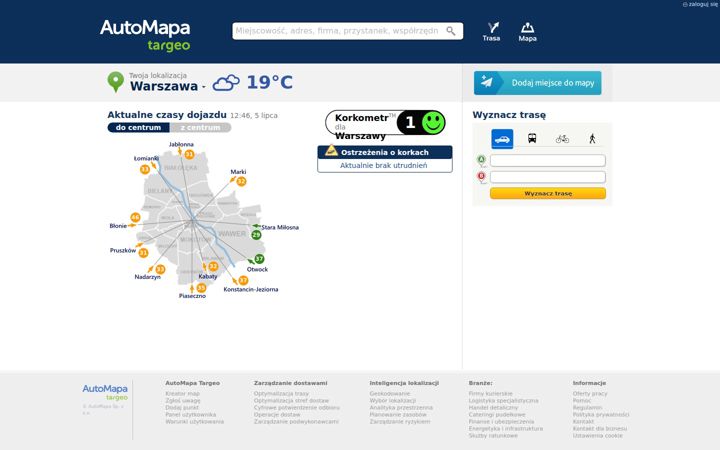Select bicycle travel mode icon
The image size is (720, 450).
[562, 139]
